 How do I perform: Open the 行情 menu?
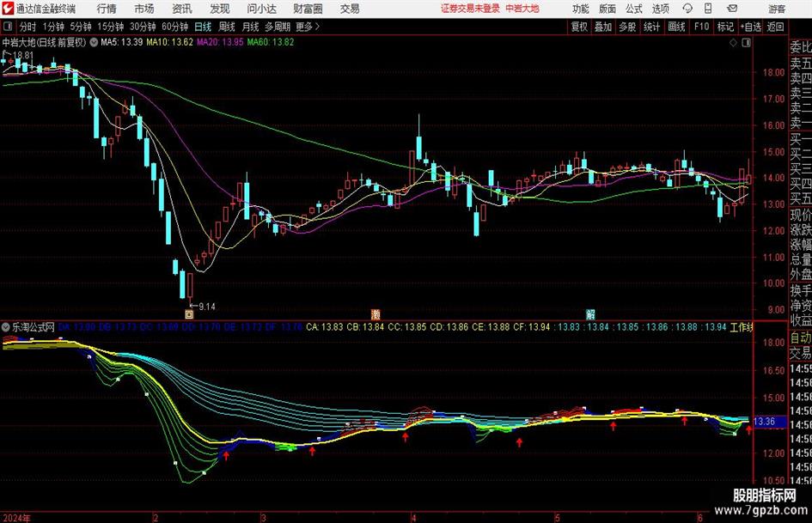click(107, 9)
